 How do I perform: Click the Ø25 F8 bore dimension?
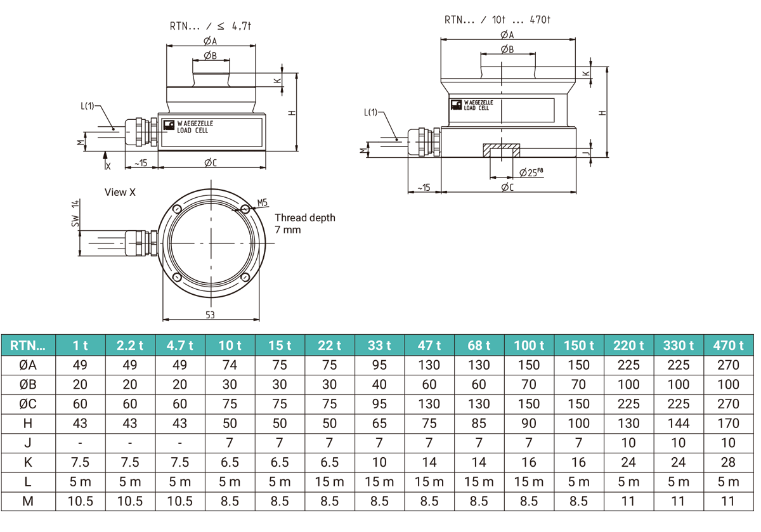(533, 172)
